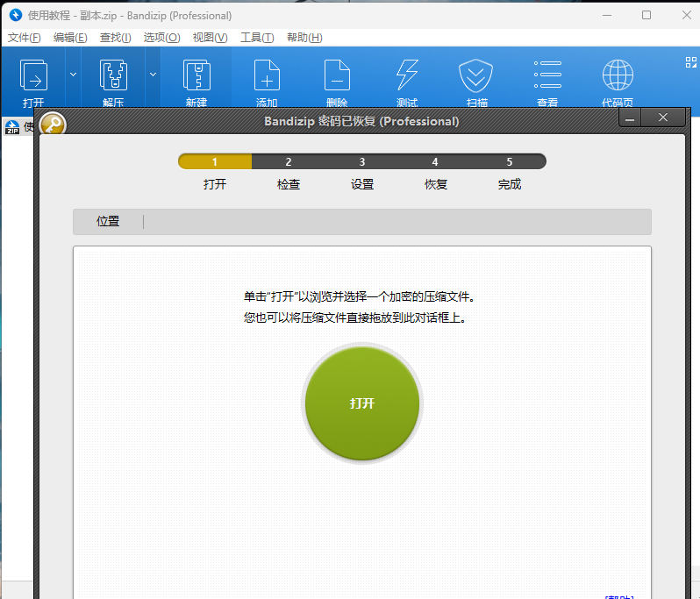The height and width of the screenshot is (599, 700).
Task: Click the big green 打开 button
Action: (362, 403)
